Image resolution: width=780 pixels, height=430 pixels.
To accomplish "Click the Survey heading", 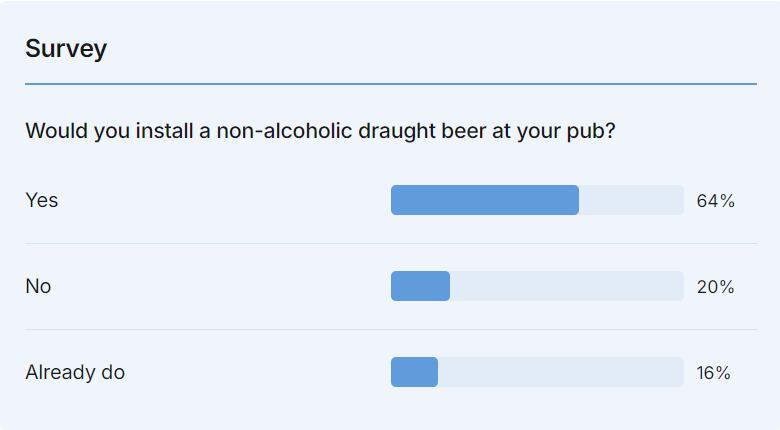I will pyautogui.click(x=66, y=49).
